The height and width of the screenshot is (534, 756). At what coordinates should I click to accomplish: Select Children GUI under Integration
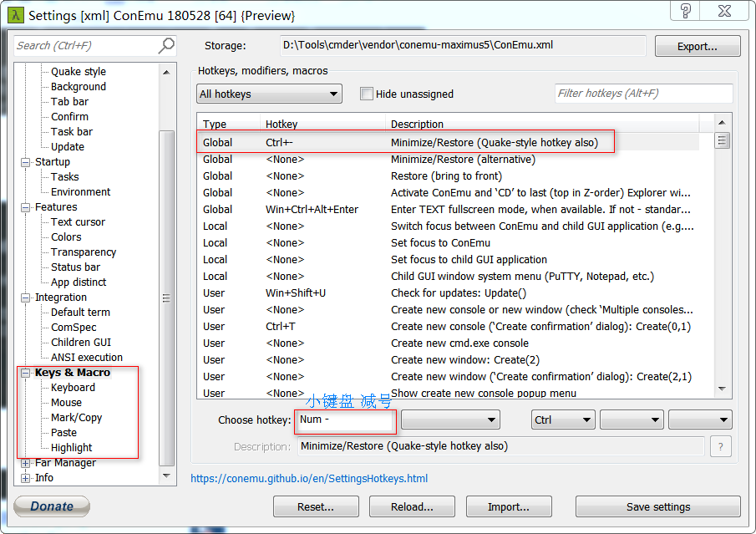click(80, 342)
